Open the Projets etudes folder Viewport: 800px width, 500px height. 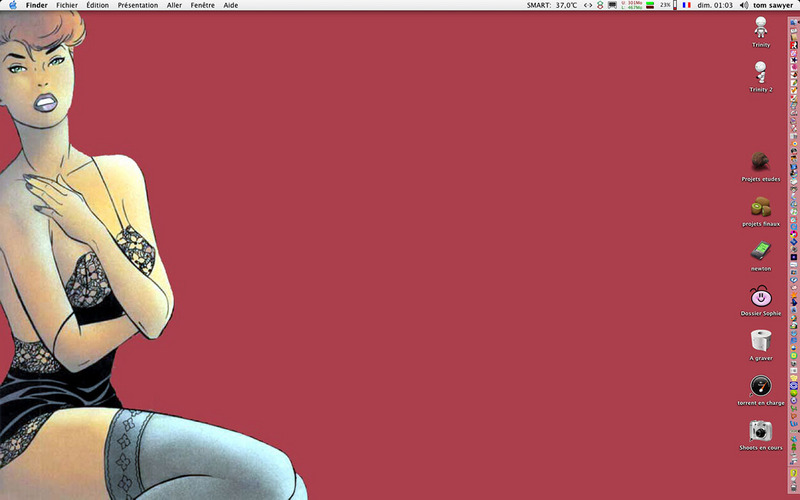coord(761,162)
